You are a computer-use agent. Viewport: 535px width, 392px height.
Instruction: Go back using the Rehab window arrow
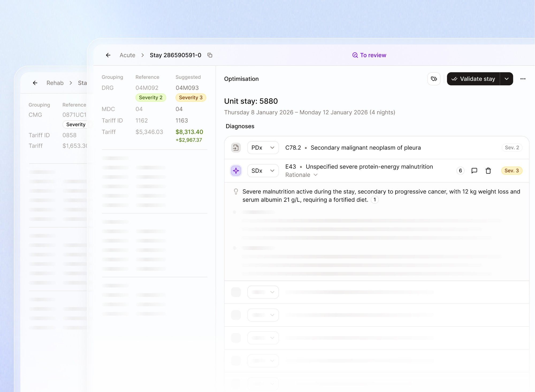(x=35, y=83)
